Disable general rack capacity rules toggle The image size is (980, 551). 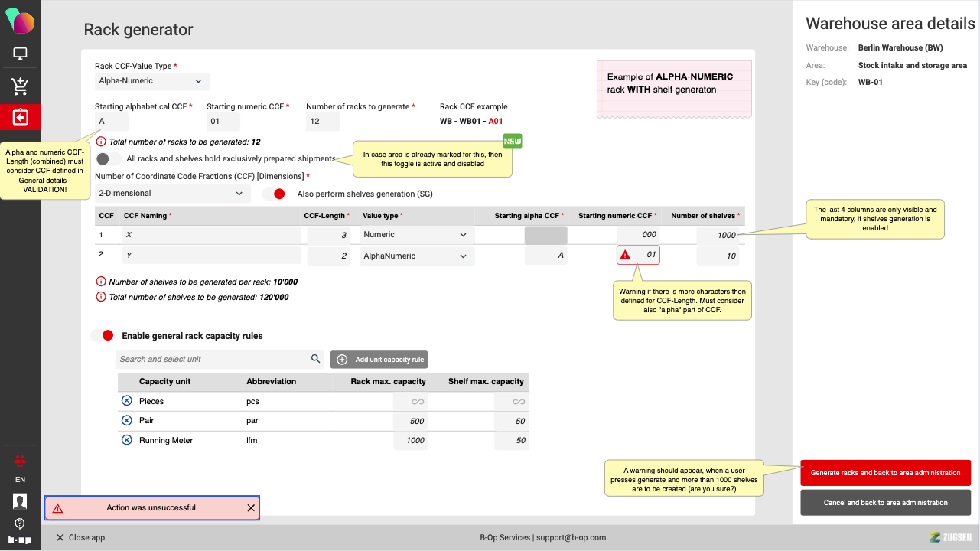pos(103,335)
